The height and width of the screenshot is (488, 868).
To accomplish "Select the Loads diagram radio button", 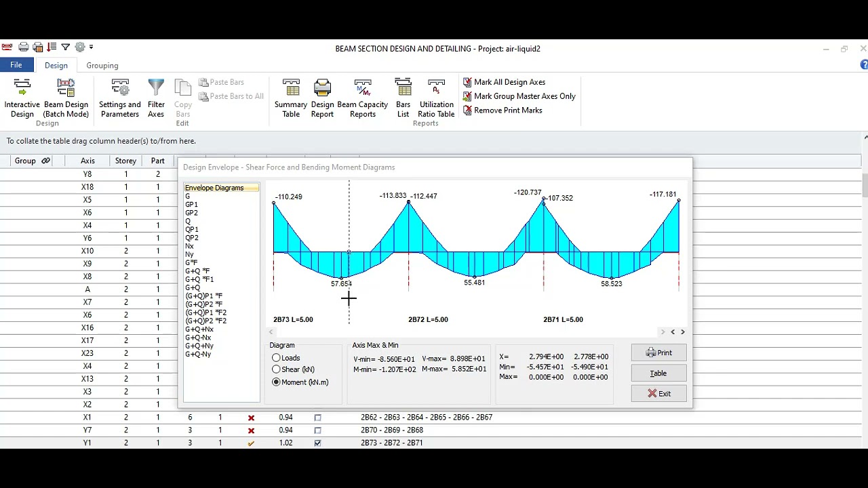I will pos(276,358).
